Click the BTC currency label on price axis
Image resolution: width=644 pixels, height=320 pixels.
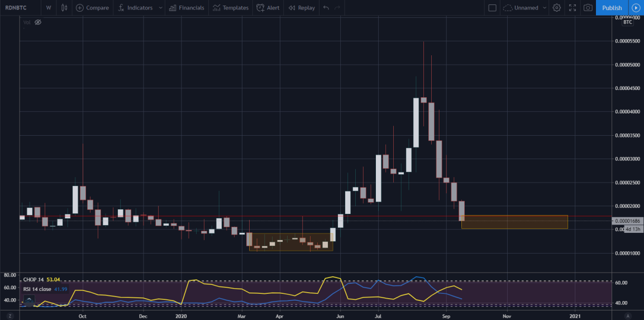pyautogui.click(x=628, y=22)
